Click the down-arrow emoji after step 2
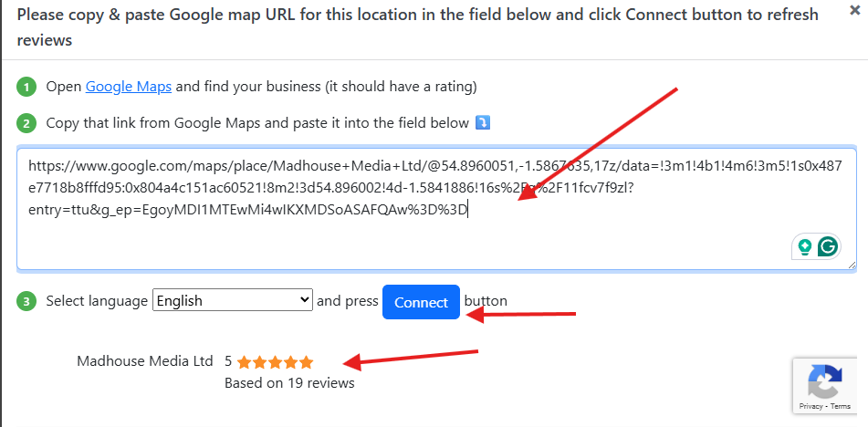868x427 pixels. pos(483,123)
